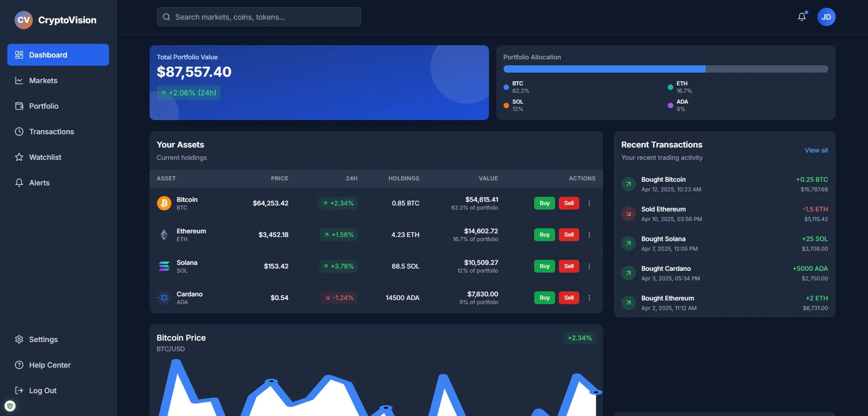The height and width of the screenshot is (416, 868).
Task: Open the options menu for Cardano row
Action: point(589,297)
